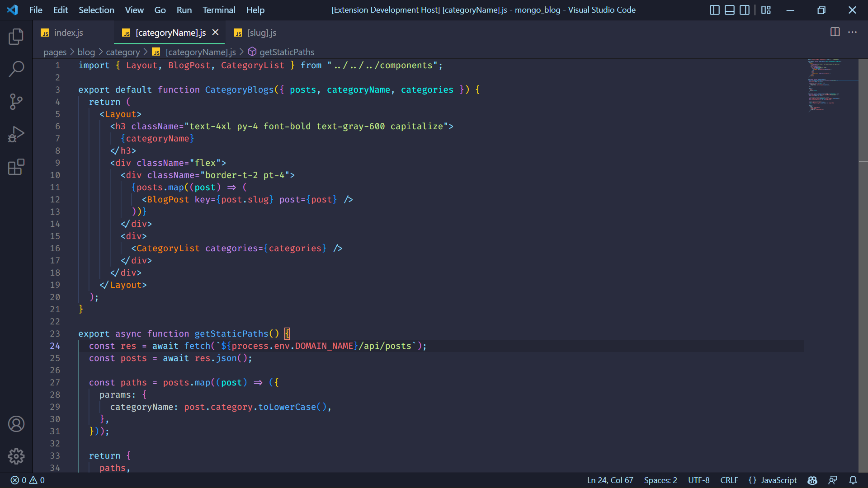Screen dimensions: 868x488
Task: Click the vertical editor scrollbar
Action: [863, 266]
